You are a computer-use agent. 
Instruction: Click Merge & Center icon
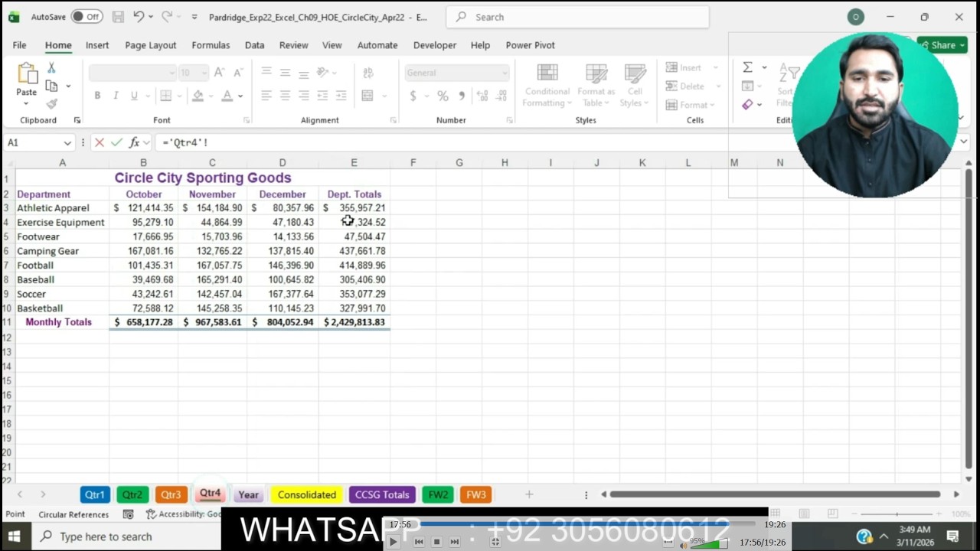point(367,96)
